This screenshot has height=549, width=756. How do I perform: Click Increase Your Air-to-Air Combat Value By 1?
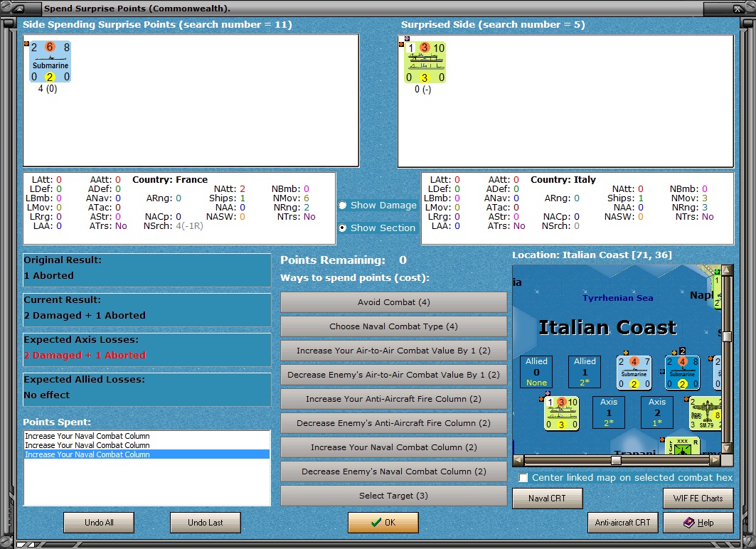[x=393, y=351]
